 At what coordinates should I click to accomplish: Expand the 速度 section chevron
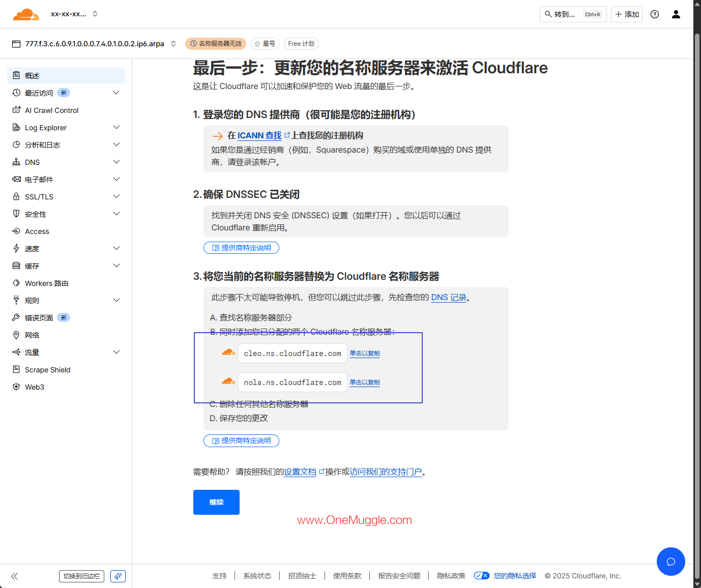116,248
